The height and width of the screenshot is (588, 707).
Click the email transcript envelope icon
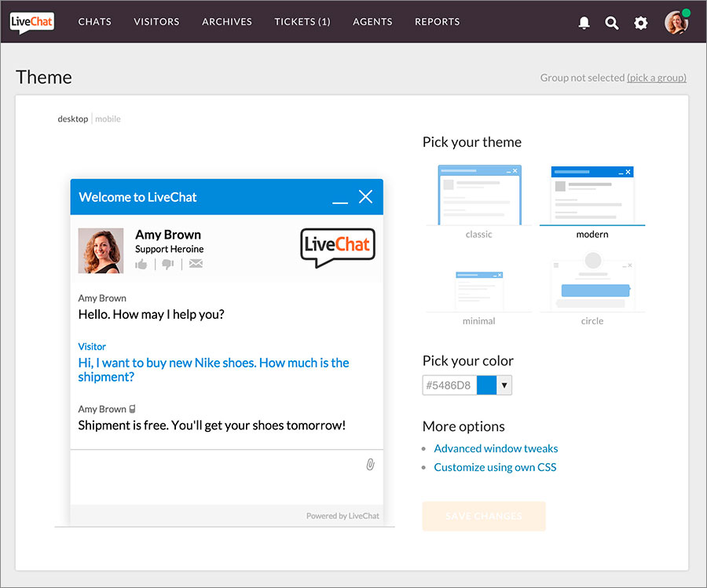(x=196, y=264)
